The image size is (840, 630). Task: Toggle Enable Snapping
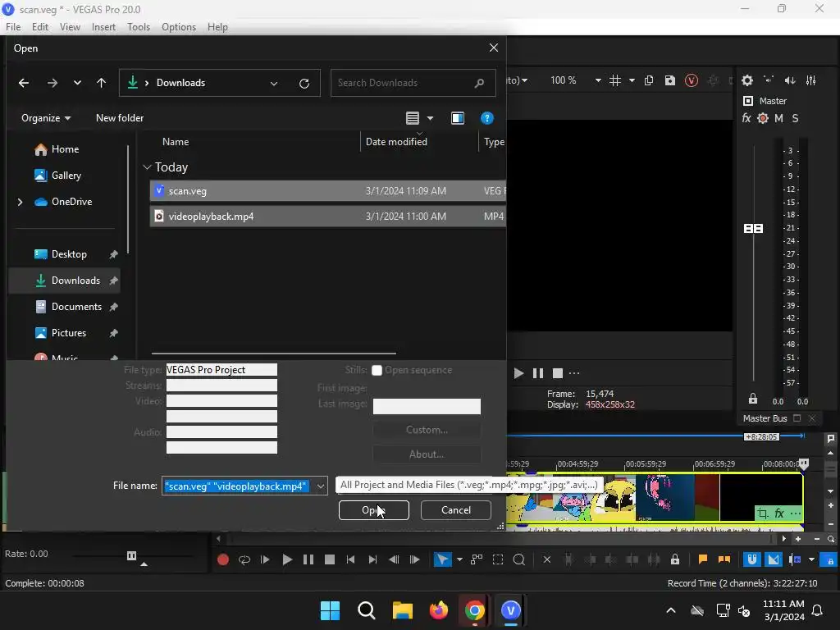752,559
